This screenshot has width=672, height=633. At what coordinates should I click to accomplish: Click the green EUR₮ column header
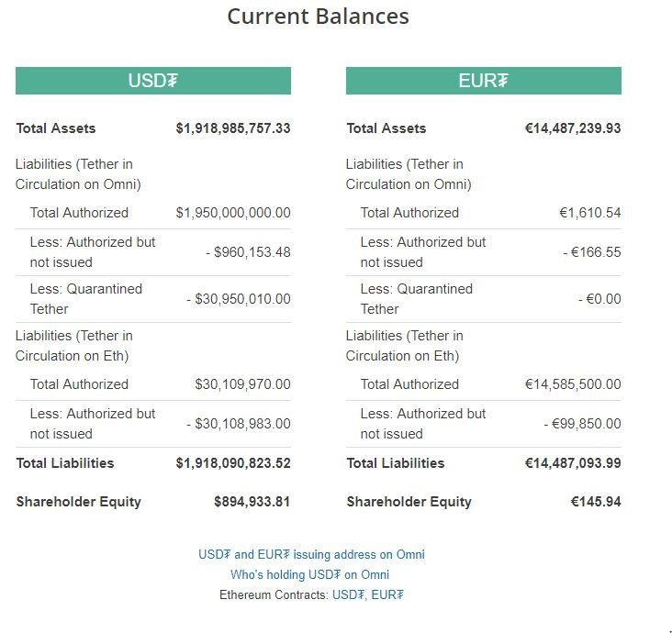click(483, 81)
